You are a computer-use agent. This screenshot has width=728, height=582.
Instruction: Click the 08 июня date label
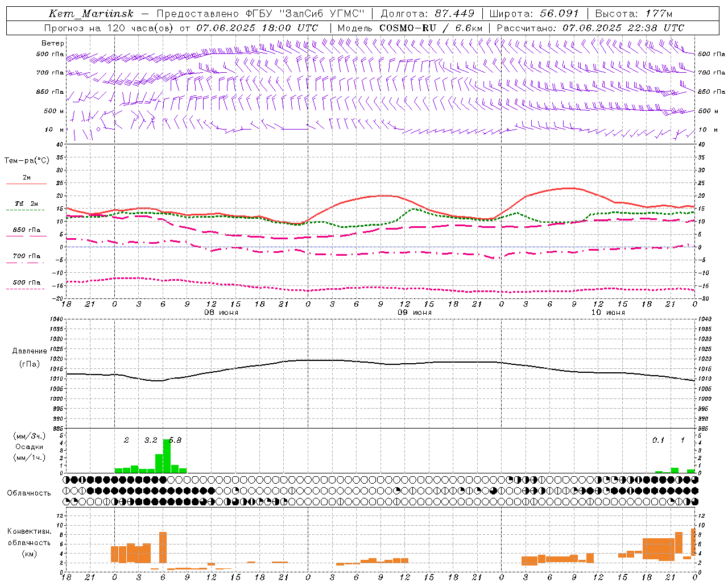coord(221,313)
